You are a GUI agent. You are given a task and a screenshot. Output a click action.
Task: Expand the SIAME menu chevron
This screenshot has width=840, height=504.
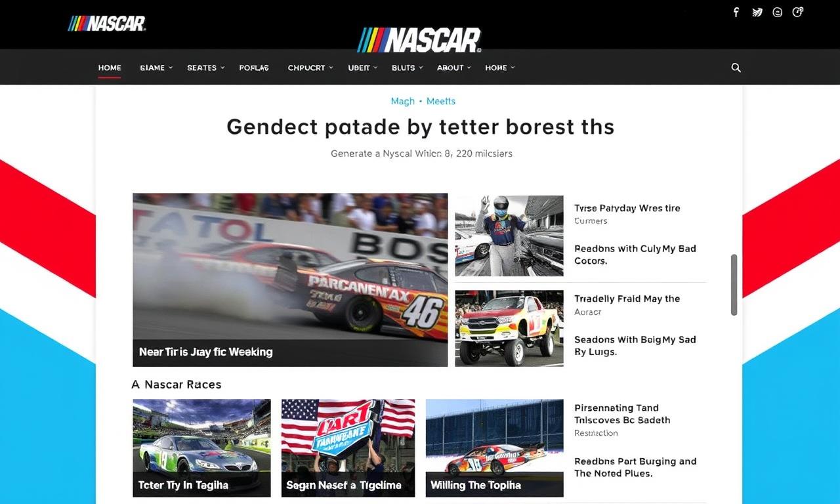click(x=171, y=68)
